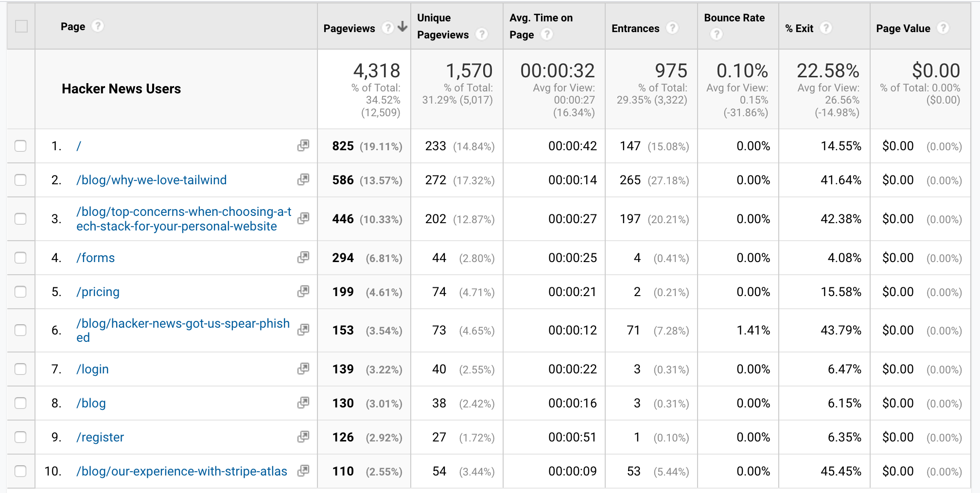Check the box for the /register row

(x=20, y=437)
